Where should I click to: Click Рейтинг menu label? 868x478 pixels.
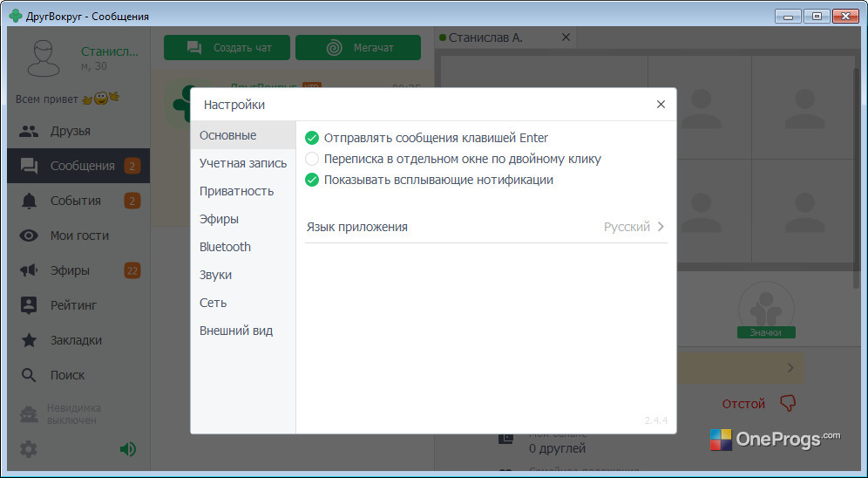click(x=73, y=305)
